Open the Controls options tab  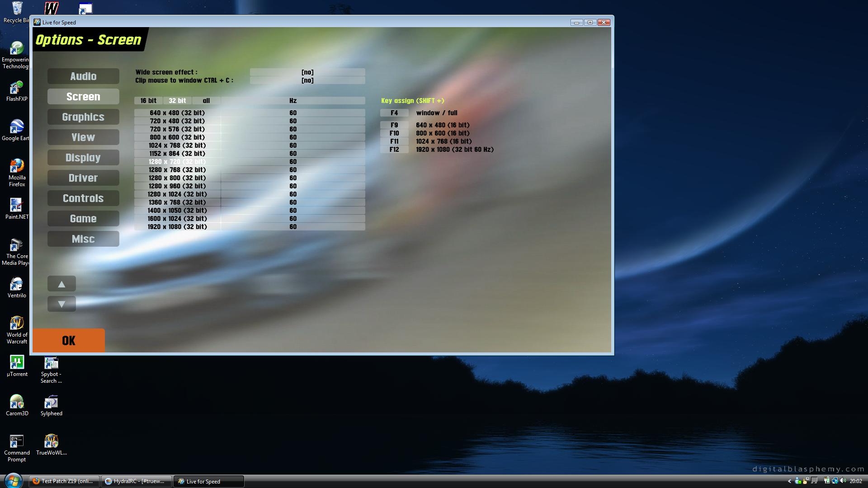(x=83, y=198)
